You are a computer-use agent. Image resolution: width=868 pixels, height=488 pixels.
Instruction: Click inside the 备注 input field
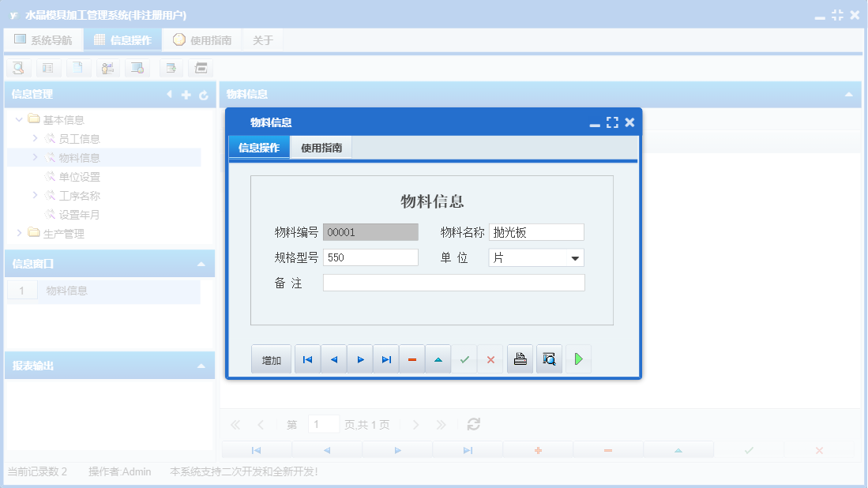point(454,282)
